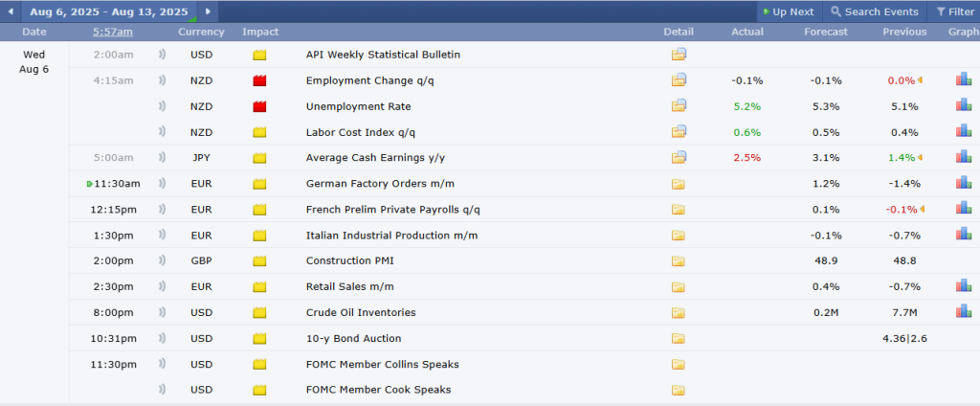Click the Up Next button
Viewport: 980px width, 406px height.
click(787, 11)
